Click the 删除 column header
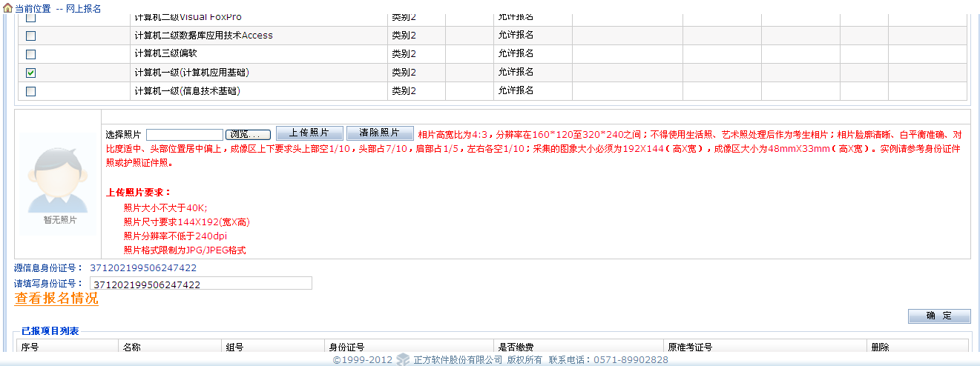980x366 pixels. [880, 347]
